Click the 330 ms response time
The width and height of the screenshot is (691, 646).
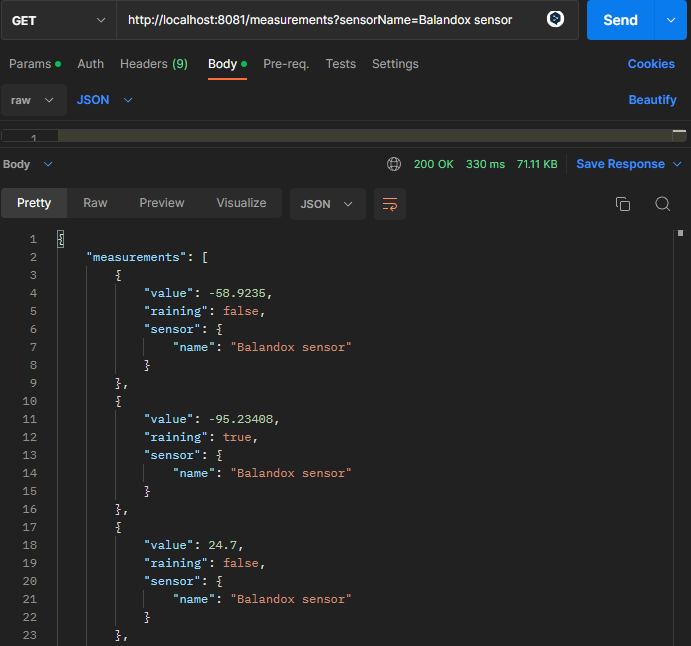click(x=485, y=164)
